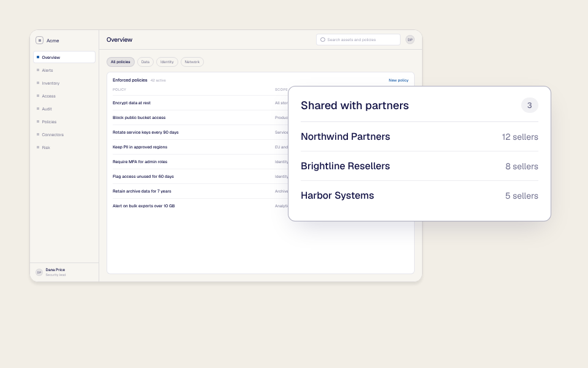Filter policies by Identity
588x368 pixels.
(x=167, y=62)
